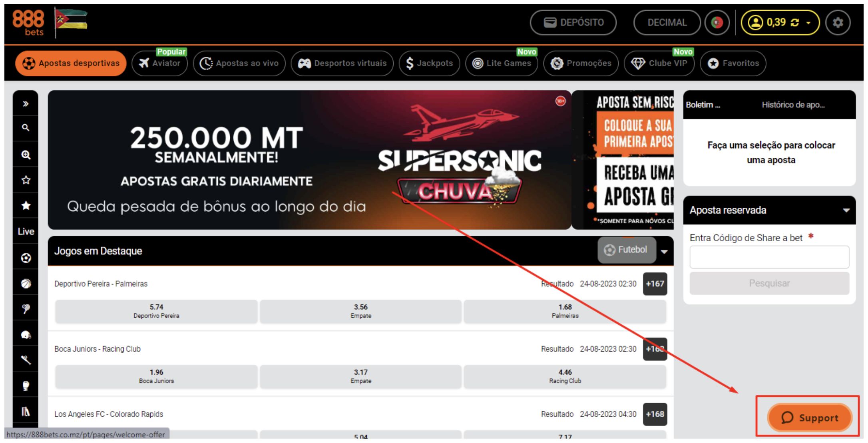
Task: Open the Support chat button
Action: click(809, 417)
